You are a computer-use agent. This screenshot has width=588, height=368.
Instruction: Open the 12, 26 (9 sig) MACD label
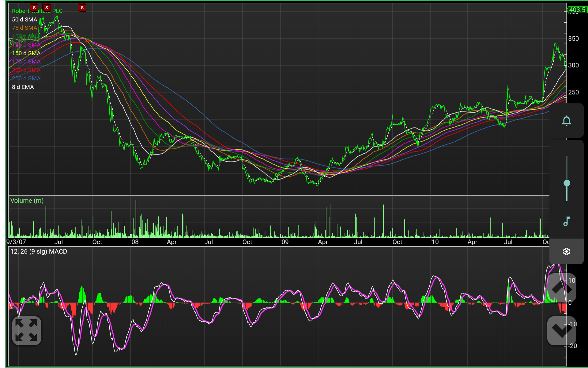39,251
